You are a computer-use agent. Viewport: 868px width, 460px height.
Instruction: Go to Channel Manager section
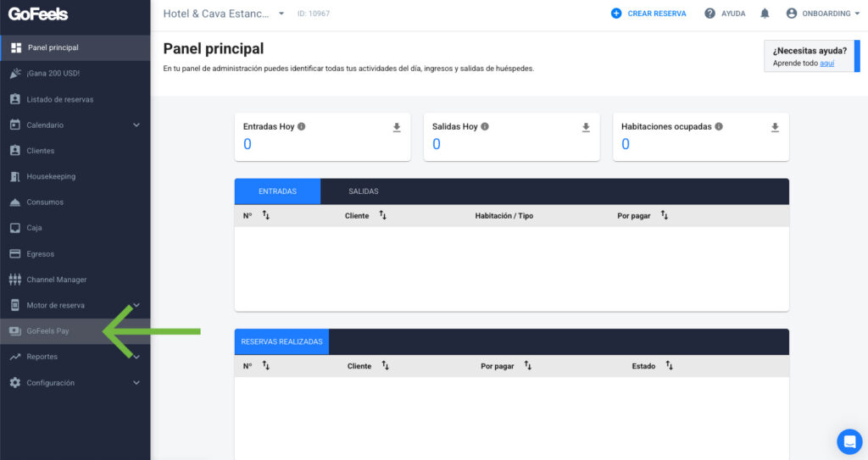(56, 280)
